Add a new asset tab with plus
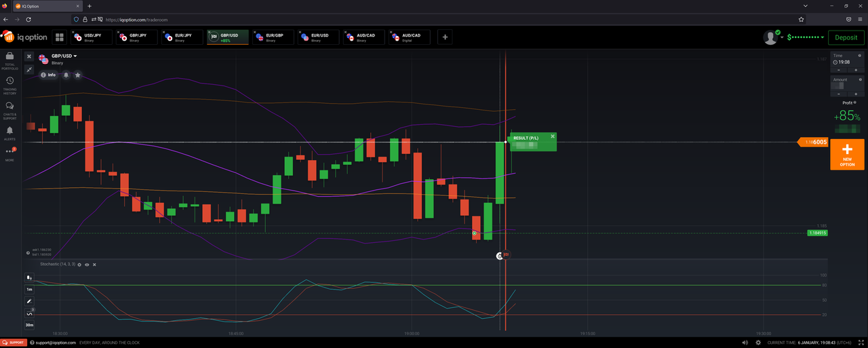The width and height of the screenshot is (868, 348). coord(445,37)
